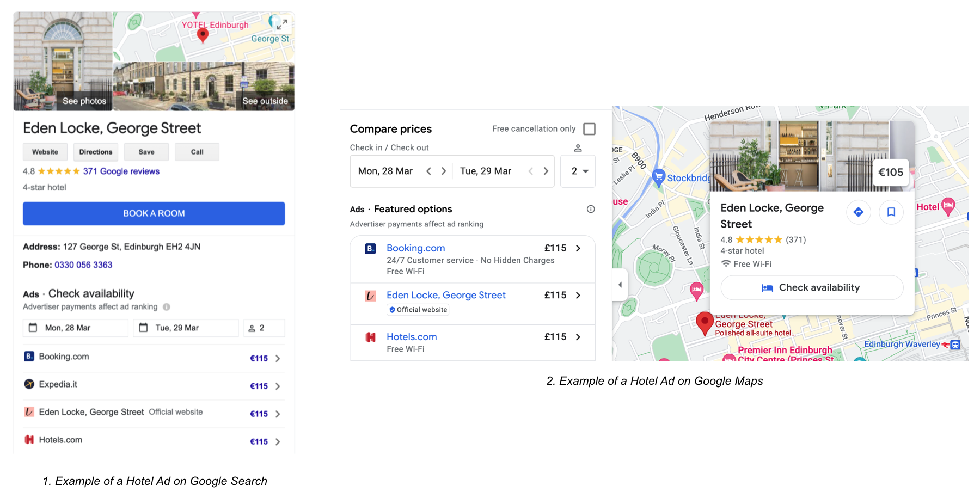Advance check-out date to next day
The height and width of the screenshot is (504, 980).
(546, 171)
